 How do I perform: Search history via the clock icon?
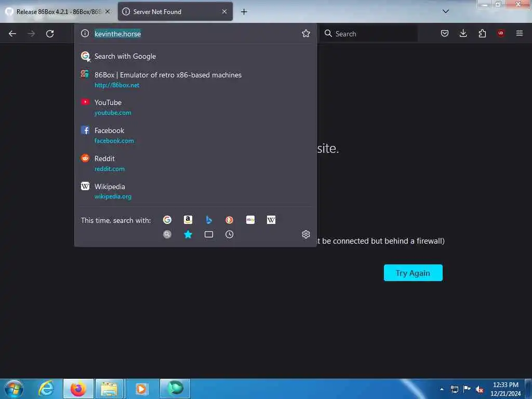click(x=229, y=234)
